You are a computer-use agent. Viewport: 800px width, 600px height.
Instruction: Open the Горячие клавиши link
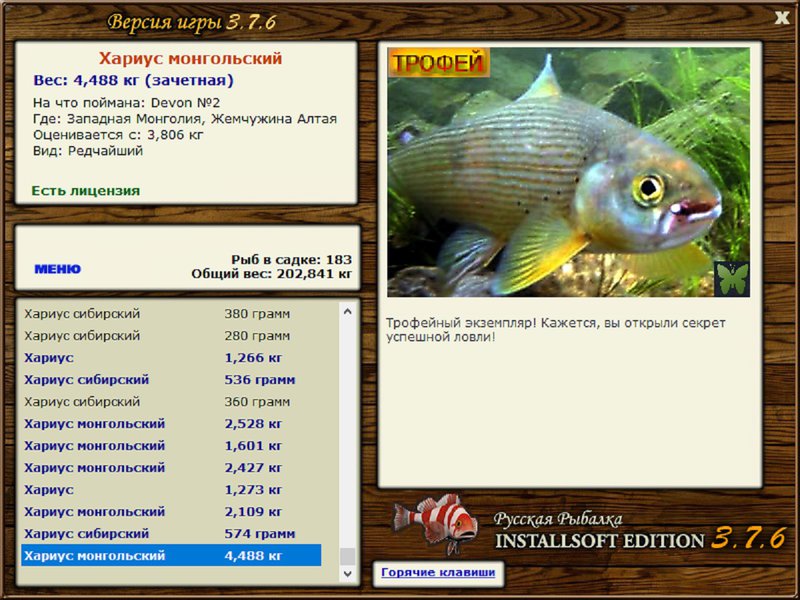click(x=438, y=572)
